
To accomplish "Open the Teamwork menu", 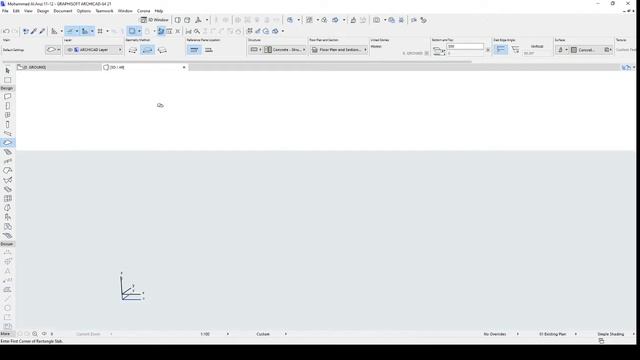I will tap(104, 11).
